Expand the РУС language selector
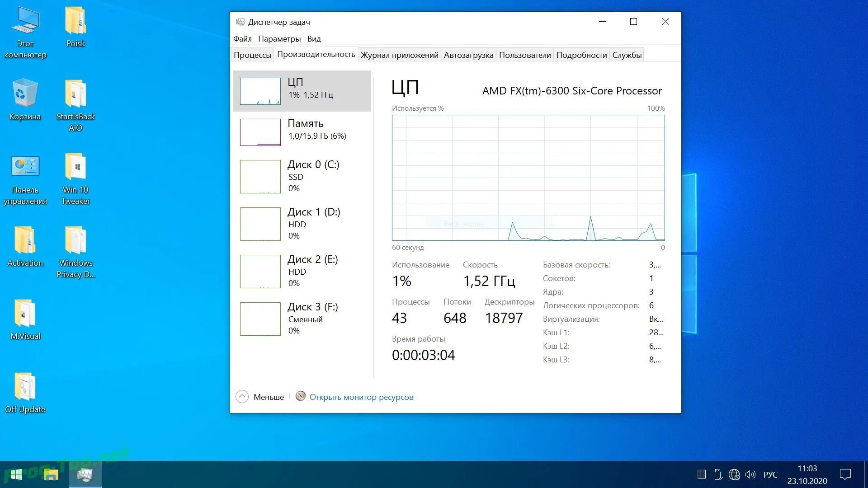The height and width of the screenshot is (488, 868). 769,474
